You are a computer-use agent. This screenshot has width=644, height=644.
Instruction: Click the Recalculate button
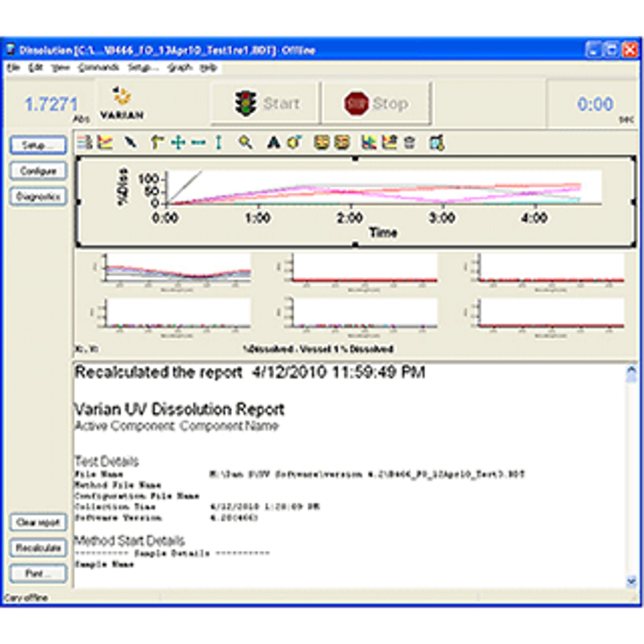(x=38, y=548)
